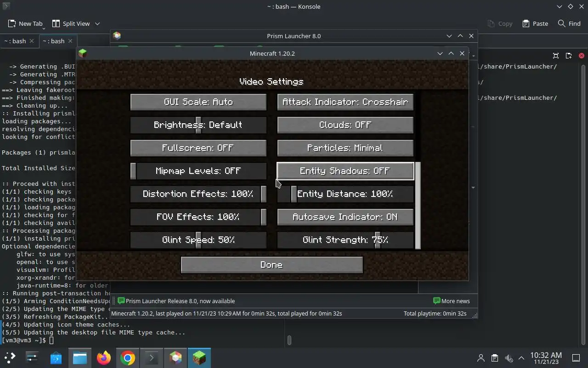This screenshot has width=588, height=368.
Task: Adjust the Brightness: Default slider
Action: 198,125
